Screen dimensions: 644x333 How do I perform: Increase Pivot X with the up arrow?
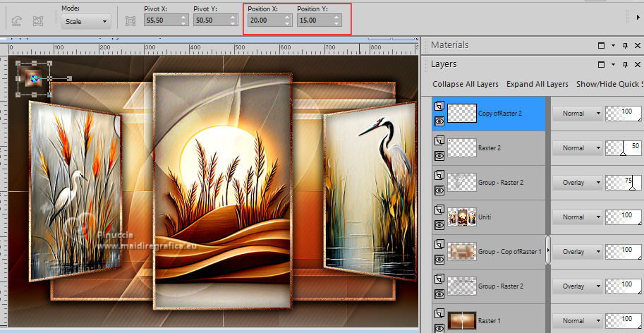184,17
